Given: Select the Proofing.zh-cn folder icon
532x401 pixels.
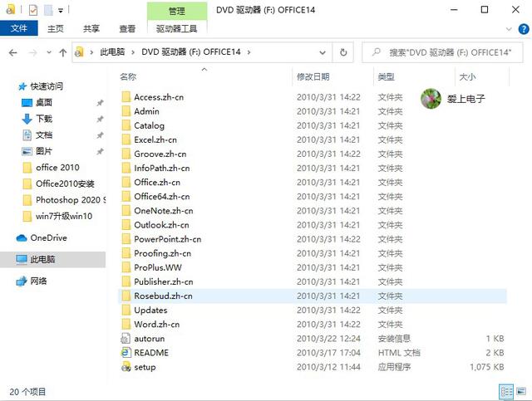Looking at the screenshot, I should point(126,253).
